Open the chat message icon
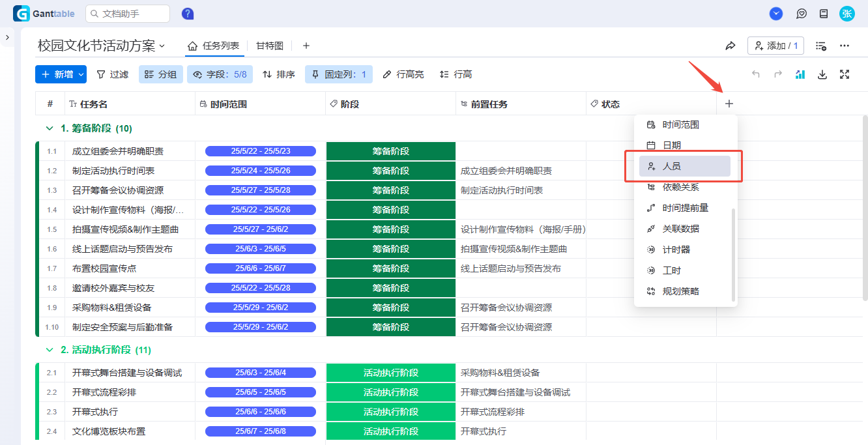The height and width of the screenshot is (445, 868). click(x=802, y=14)
